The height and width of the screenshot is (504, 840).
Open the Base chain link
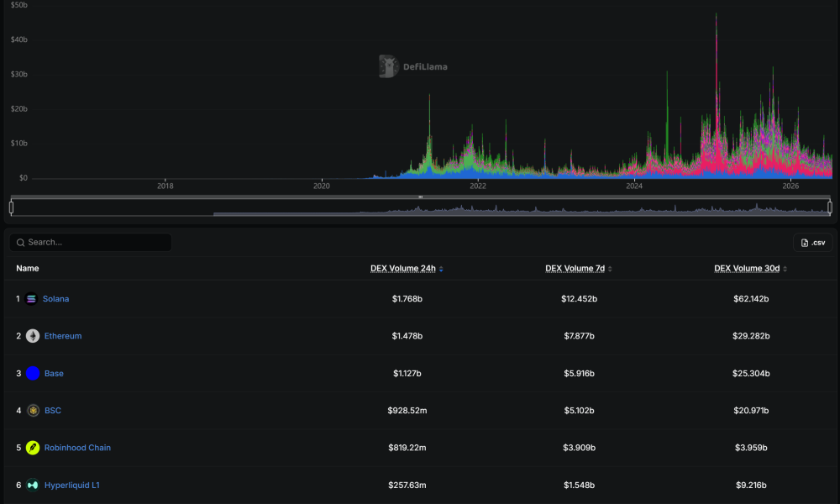[x=54, y=373]
